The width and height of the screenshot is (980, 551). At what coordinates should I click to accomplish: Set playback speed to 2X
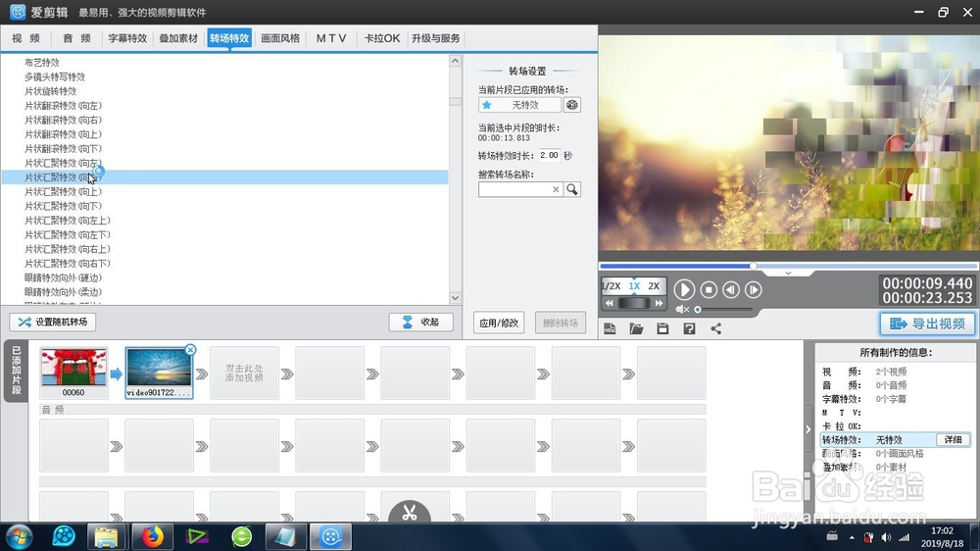point(654,286)
